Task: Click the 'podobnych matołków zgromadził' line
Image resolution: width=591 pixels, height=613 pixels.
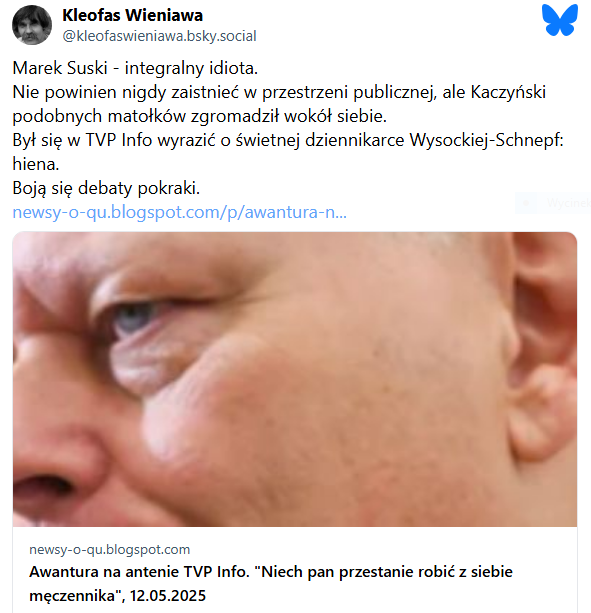Action: tap(199, 116)
